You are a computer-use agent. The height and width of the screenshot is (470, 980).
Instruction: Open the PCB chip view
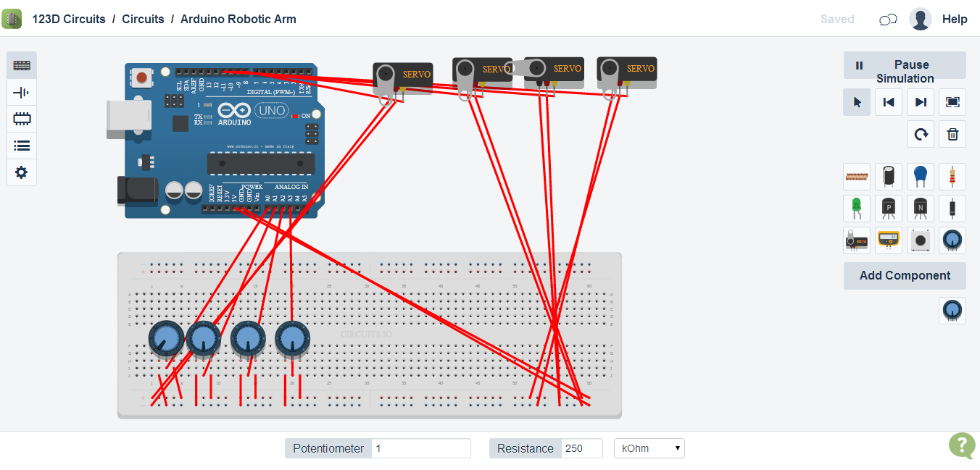[x=21, y=119]
